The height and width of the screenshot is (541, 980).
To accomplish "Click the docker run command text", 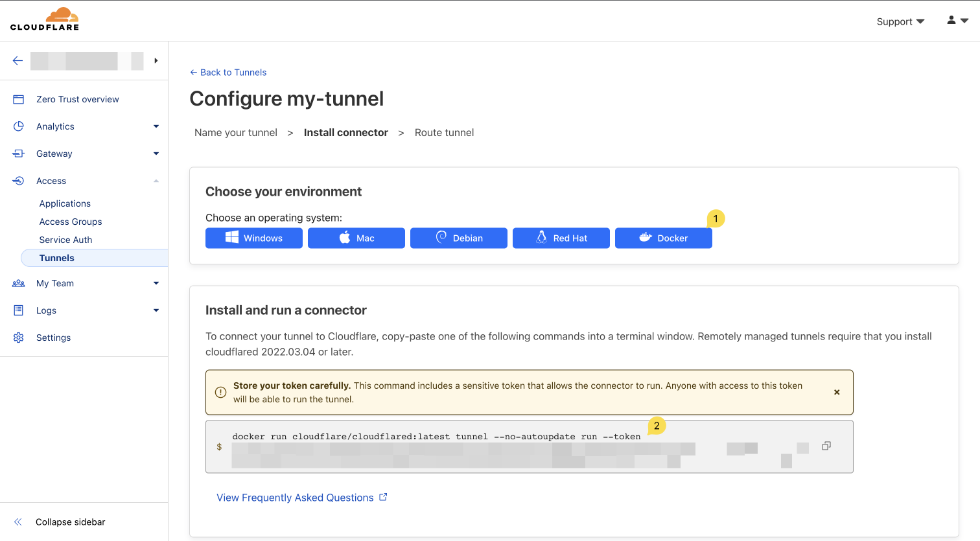I will (x=436, y=437).
